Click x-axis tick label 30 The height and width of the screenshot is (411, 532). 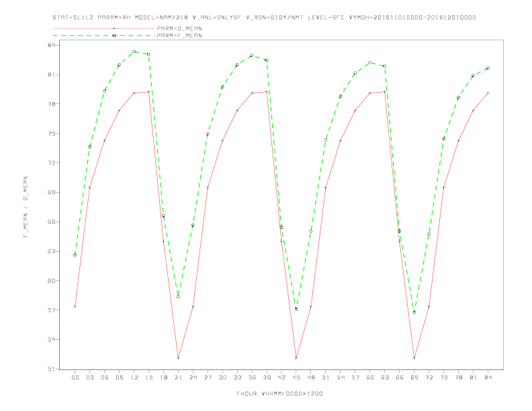222,377
